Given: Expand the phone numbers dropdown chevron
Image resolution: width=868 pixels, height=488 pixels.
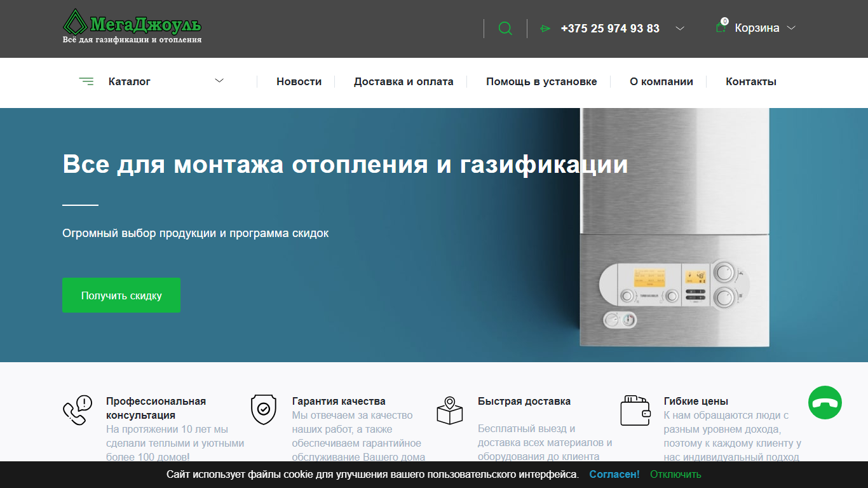Looking at the screenshot, I should (x=680, y=29).
